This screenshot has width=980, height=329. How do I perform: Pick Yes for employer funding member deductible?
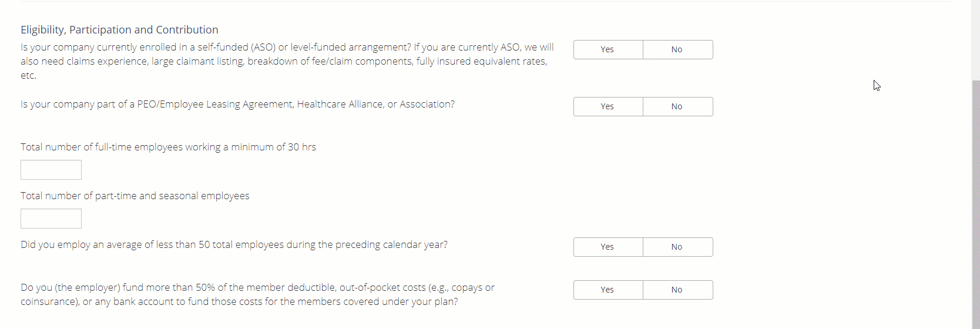click(608, 290)
